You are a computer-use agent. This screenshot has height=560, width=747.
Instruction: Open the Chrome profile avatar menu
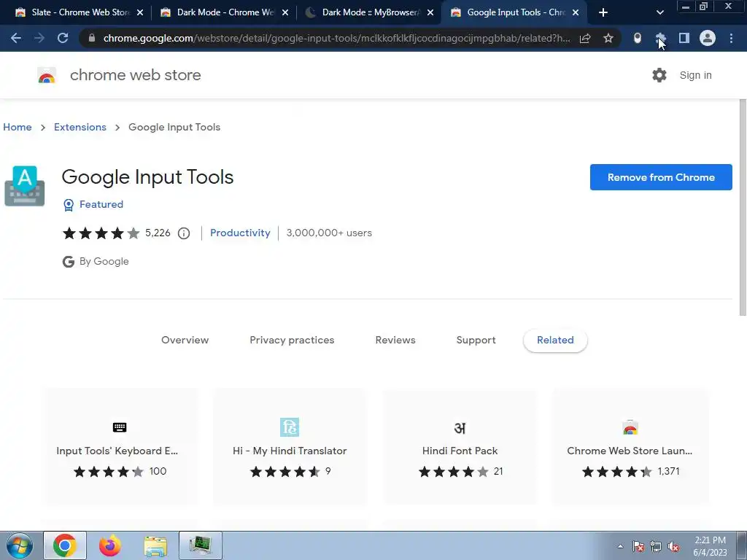click(x=708, y=38)
